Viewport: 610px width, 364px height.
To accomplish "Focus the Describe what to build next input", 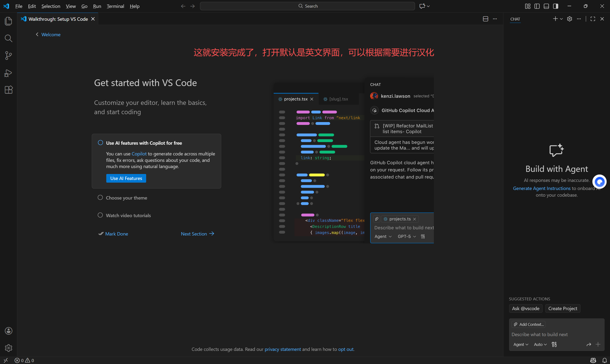I will tap(557, 334).
